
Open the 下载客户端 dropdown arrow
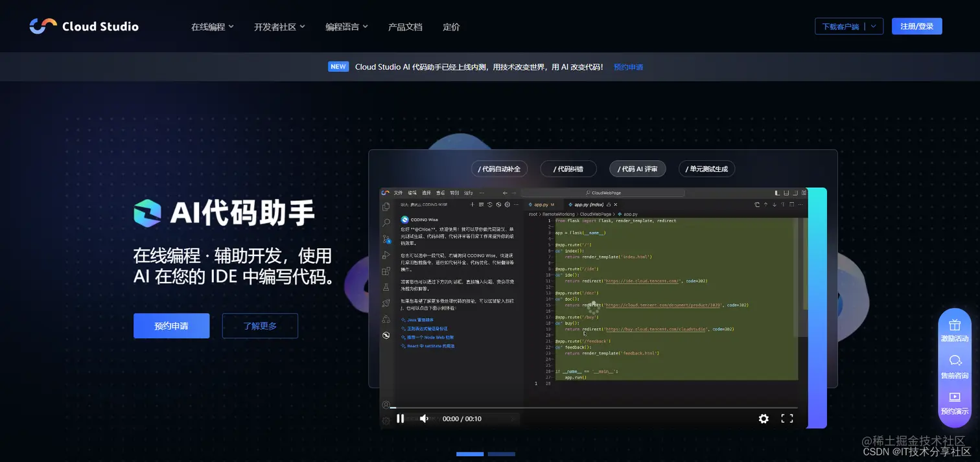click(x=874, y=27)
